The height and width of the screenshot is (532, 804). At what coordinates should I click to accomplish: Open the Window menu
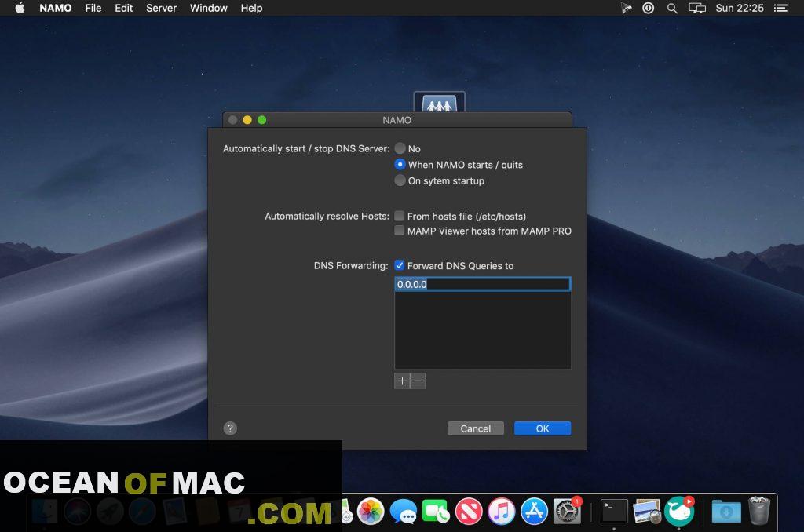point(208,8)
